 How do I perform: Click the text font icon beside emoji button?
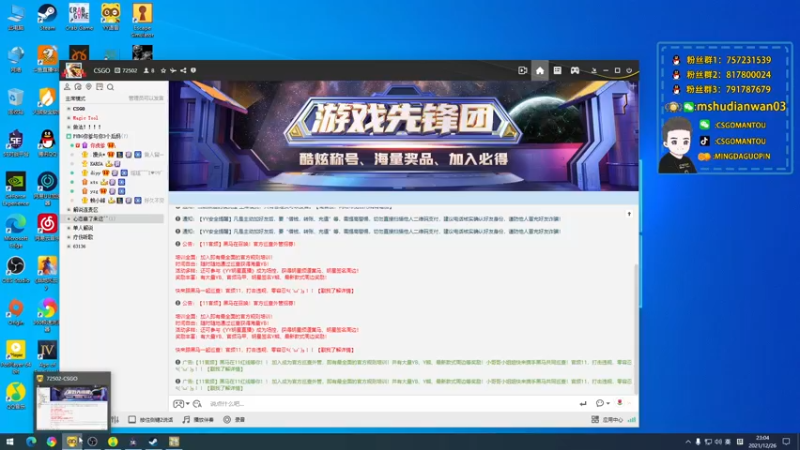click(x=197, y=404)
